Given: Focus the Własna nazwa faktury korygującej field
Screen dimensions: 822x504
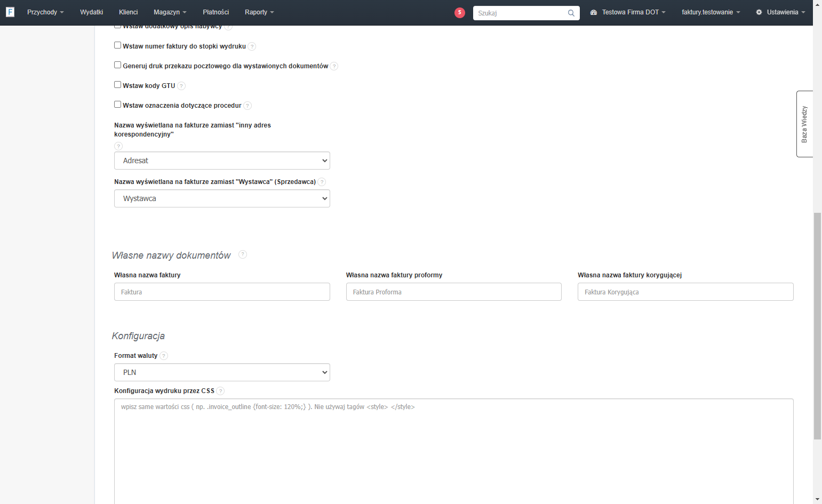Looking at the screenshot, I should (x=685, y=292).
